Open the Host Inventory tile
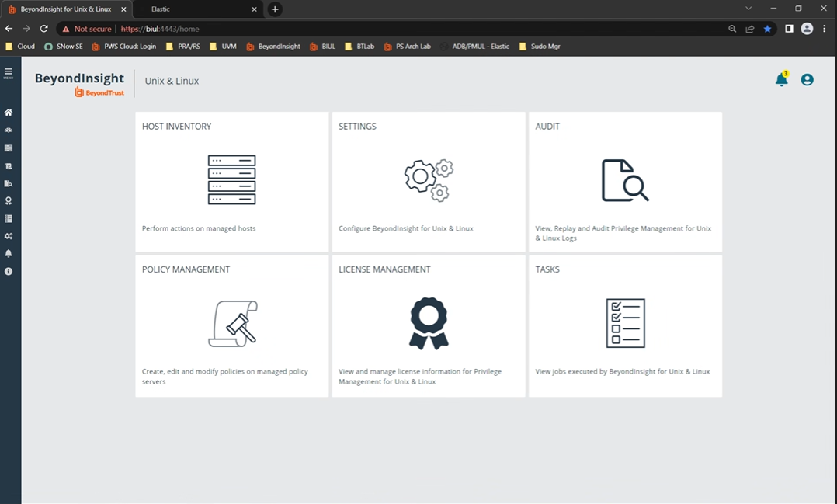837x504 pixels. (231, 181)
